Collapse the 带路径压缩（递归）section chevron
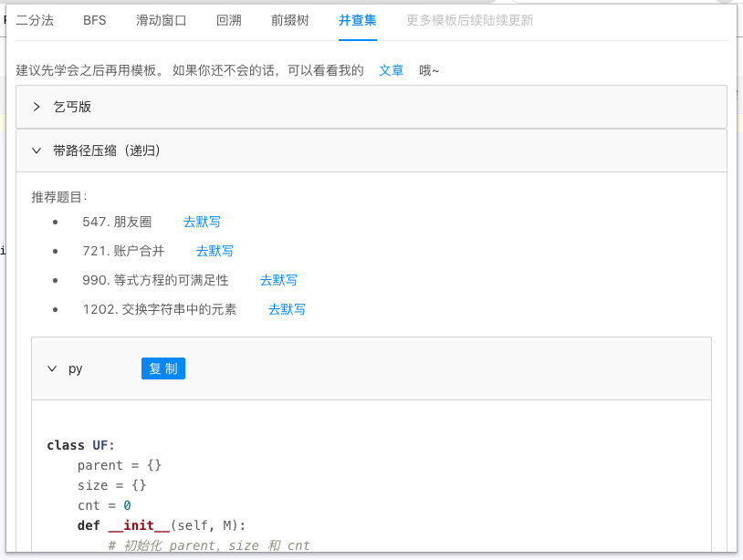The height and width of the screenshot is (560, 743). pos(37,150)
